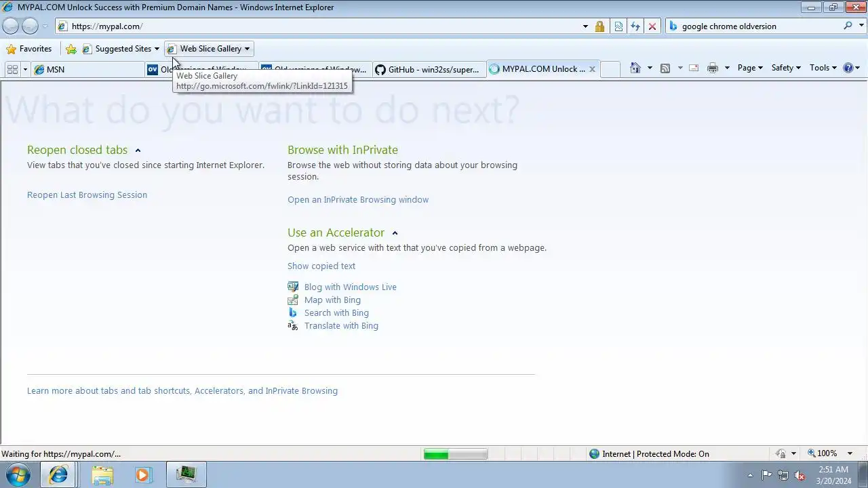Open the recent pages dropdown arrow

(45, 26)
